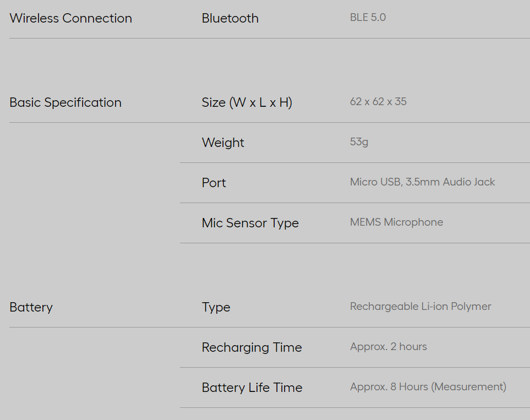Click the Battery section heading
This screenshot has width=530, height=420.
point(31,307)
